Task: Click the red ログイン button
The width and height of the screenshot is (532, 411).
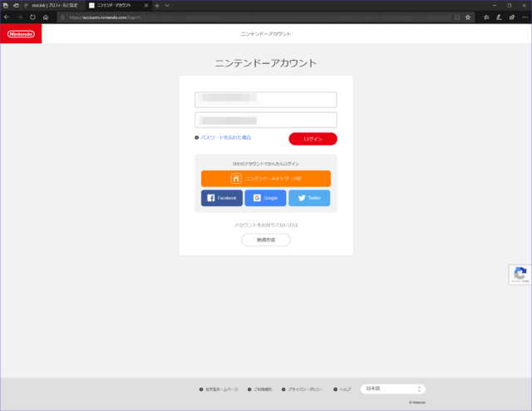Action: pos(313,139)
